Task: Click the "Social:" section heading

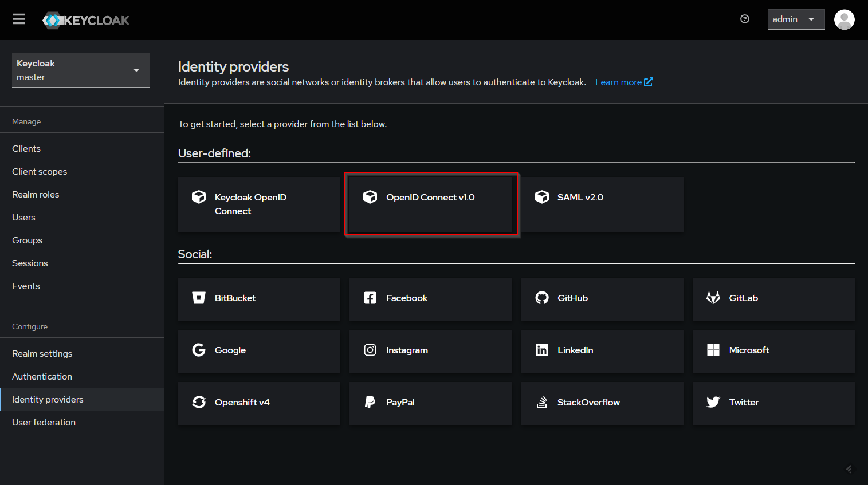Action: coord(195,254)
